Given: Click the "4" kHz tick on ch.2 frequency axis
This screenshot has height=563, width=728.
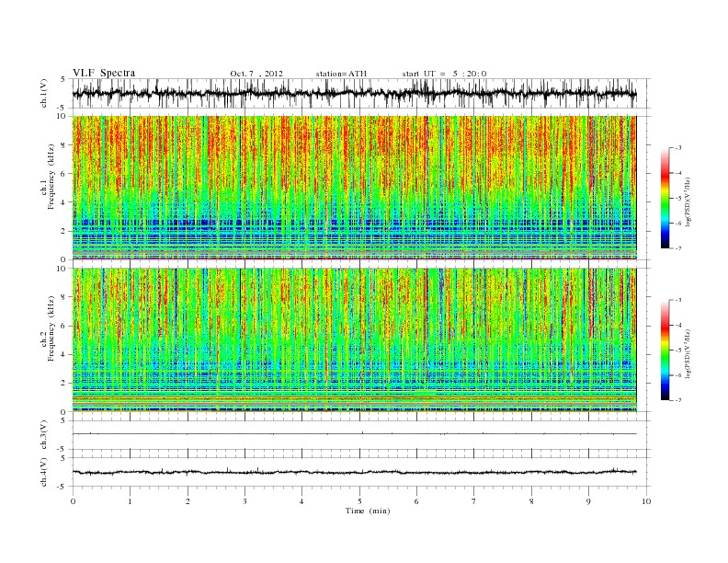Looking at the screenshot, I should click(x=63, y=355).
